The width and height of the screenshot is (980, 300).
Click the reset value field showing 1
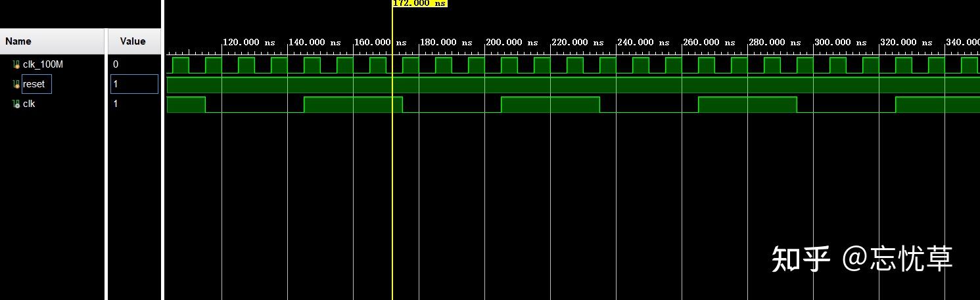click(x=134, y=84)
